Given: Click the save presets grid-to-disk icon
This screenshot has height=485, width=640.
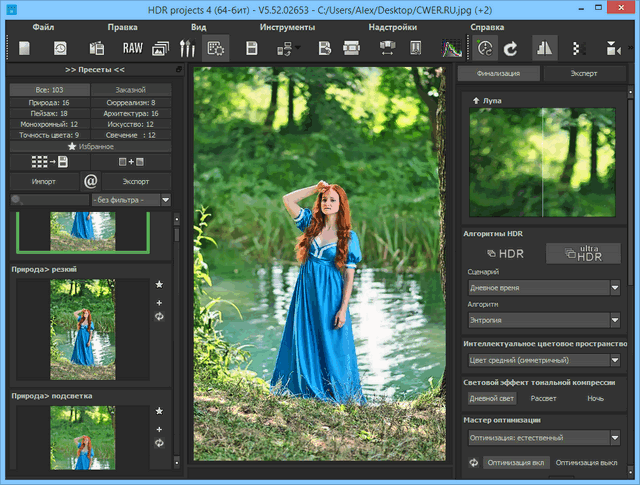Looking at the screenshot, I should [49, 162].
